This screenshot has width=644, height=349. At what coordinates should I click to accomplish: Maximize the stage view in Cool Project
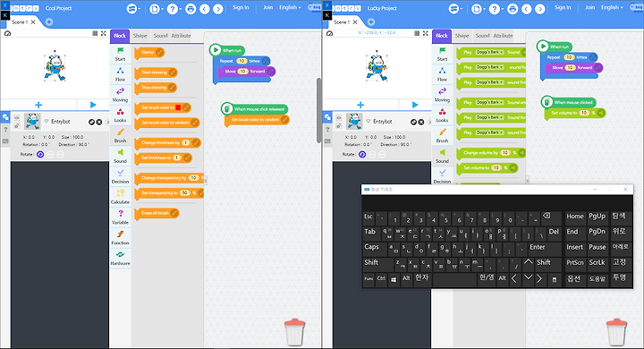point(104,33)
